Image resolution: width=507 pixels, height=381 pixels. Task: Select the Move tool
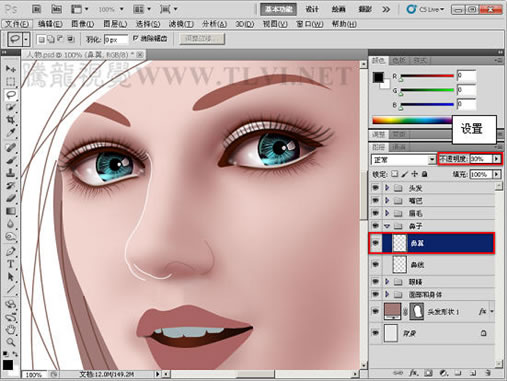11,69
